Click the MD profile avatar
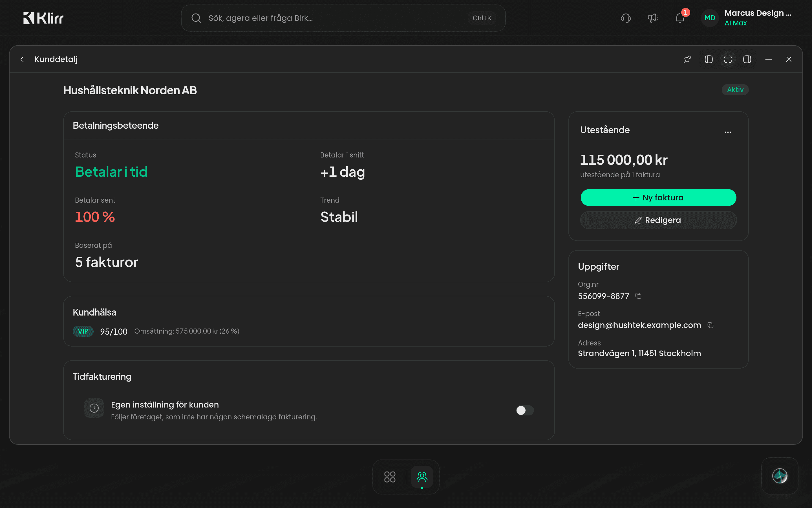The image size is (812, 508). click(710, 18)
